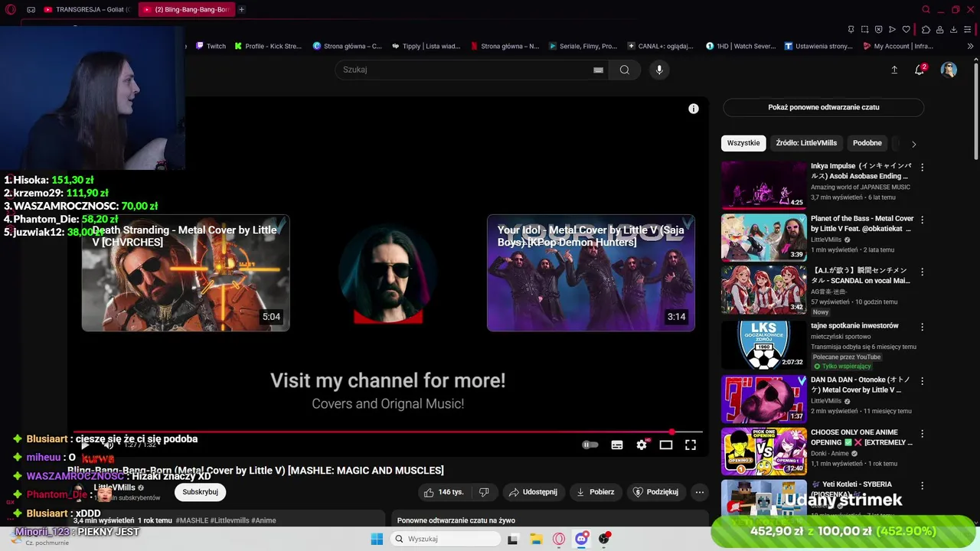Switch to theater mode view

click(x=666, y=445)
